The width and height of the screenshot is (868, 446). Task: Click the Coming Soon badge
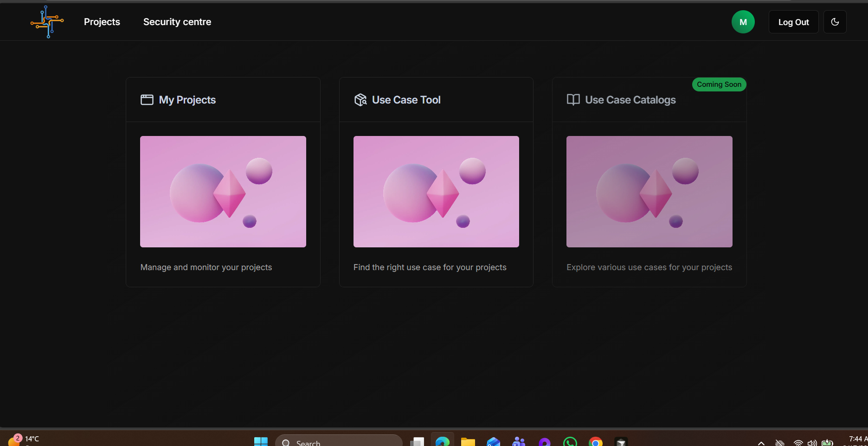point(719,84)
